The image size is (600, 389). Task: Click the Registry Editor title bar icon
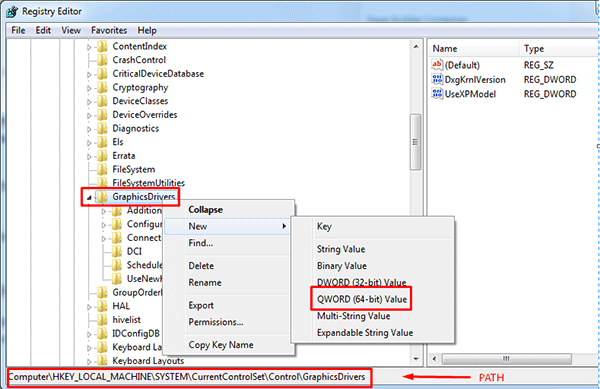coord(12,11)
